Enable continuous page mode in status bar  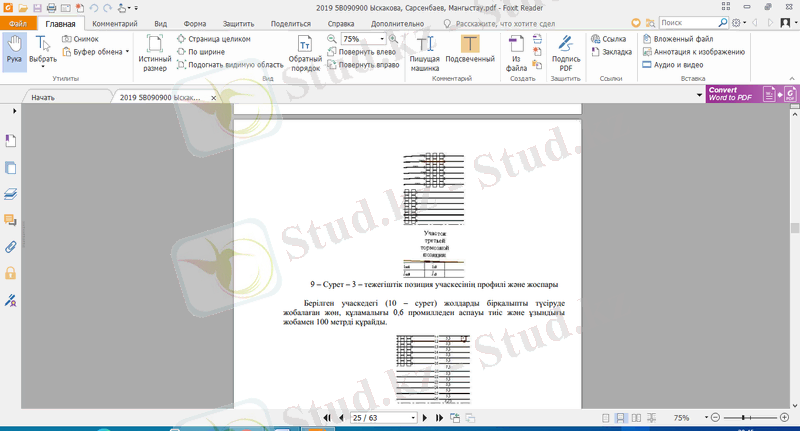[620, 417]
